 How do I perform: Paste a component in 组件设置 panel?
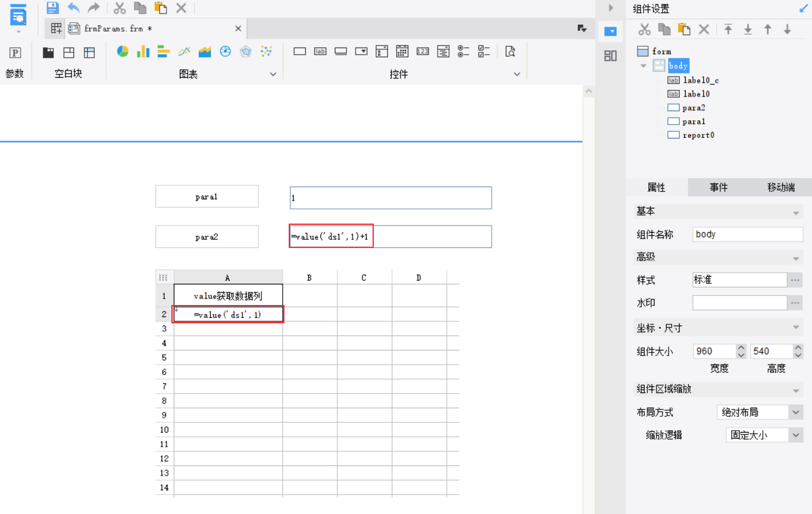coord(684,29)
